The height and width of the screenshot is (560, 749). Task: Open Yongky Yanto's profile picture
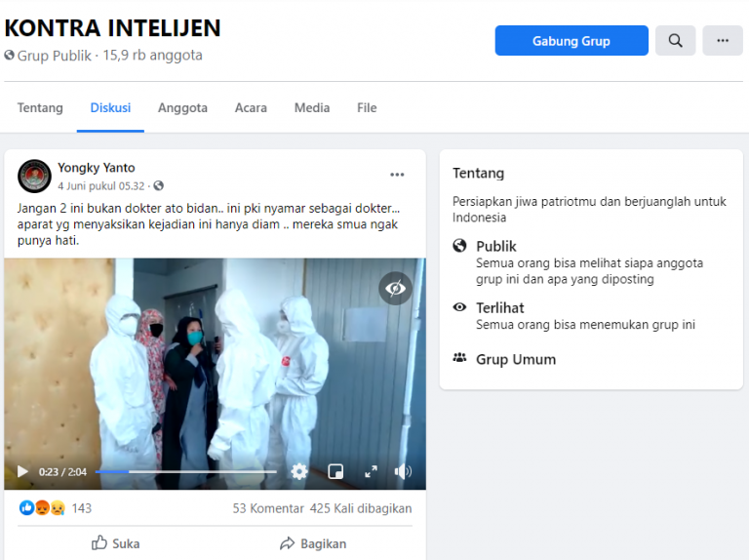click(x=34, y=177)
